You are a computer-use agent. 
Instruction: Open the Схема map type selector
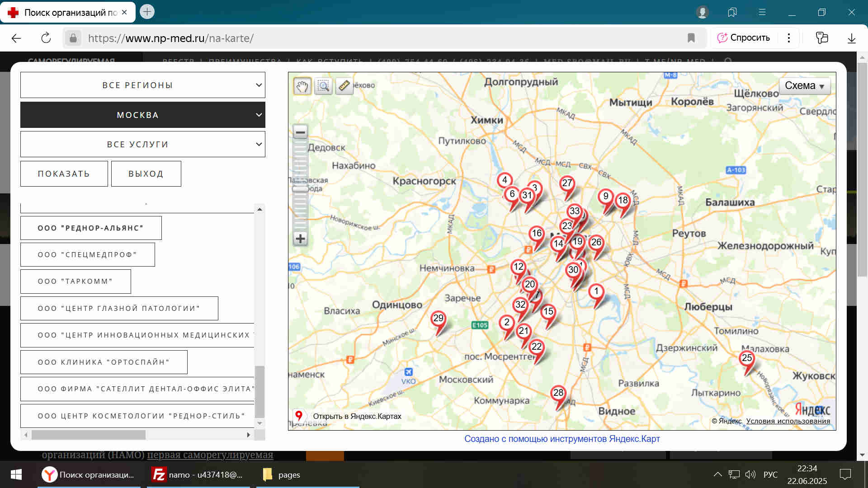tap(804, 86)
